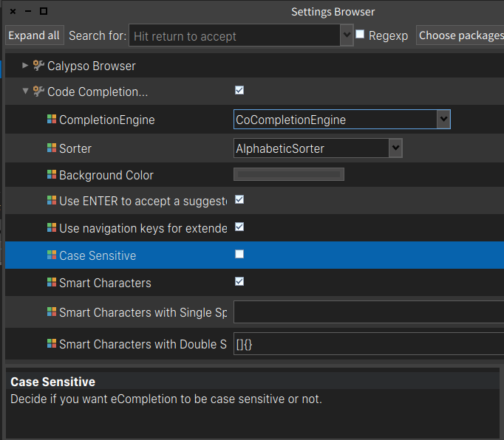Click the Case Sensitive setting icon
504x440 pixels.
pyautogui.click(x=51, y=255)
